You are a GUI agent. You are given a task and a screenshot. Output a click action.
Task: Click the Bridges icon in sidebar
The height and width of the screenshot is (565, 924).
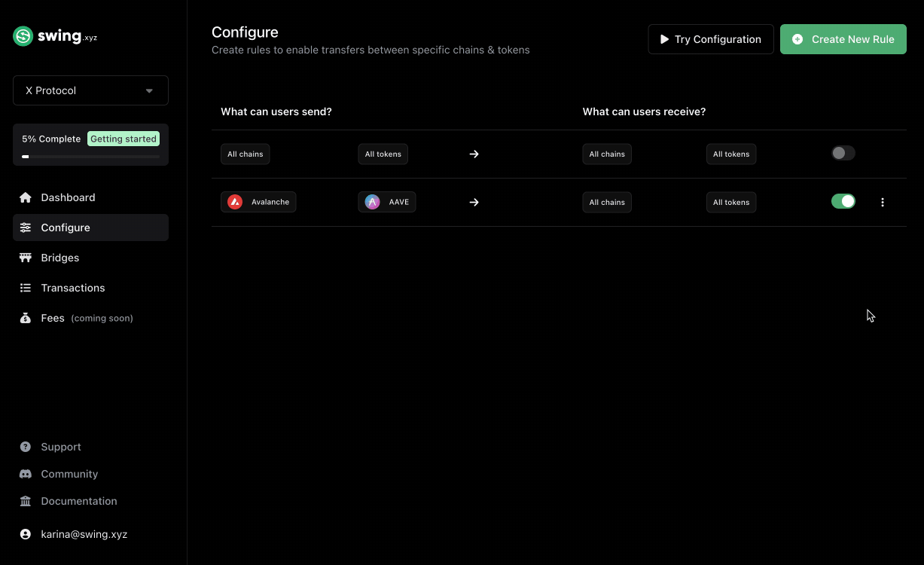tap(26, 258)
